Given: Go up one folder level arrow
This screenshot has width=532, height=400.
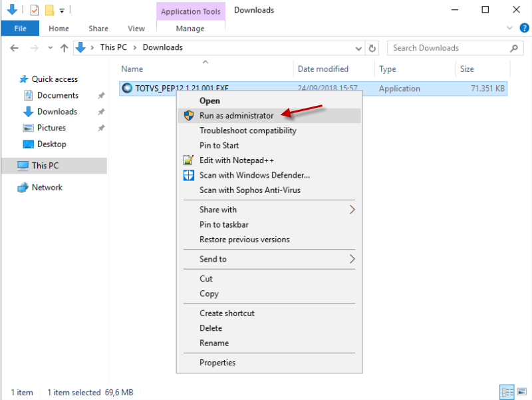Looking at the screenshot, I should pos(64,48).
